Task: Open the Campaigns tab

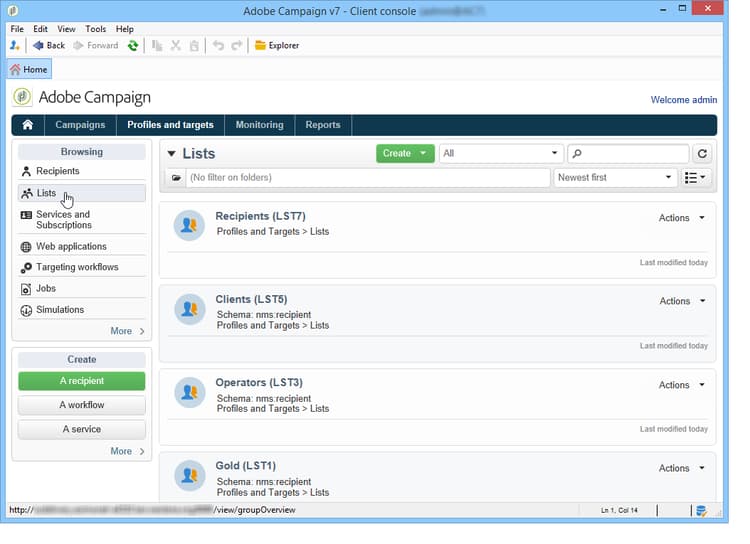Action: point(80,125)
